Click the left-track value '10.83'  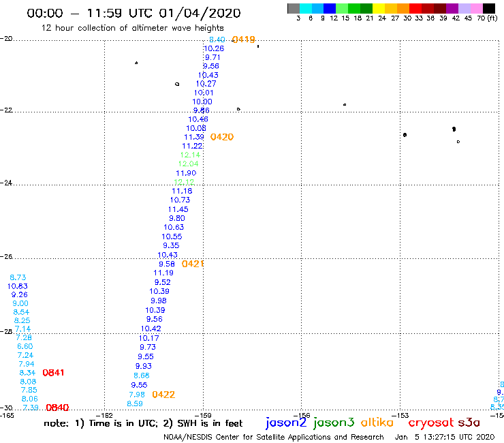pyautogui.click(x=18, y=286)
